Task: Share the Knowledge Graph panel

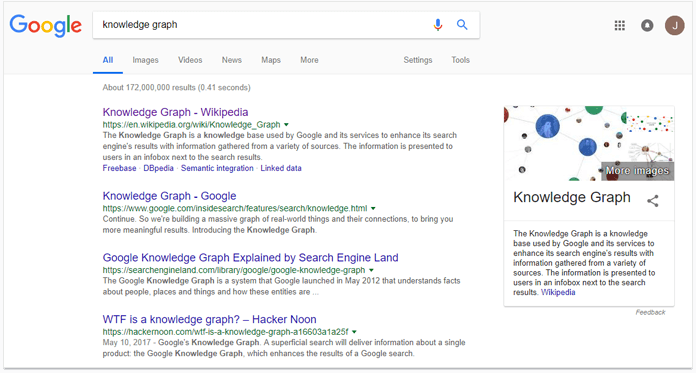Action: (x=652, y=201)
